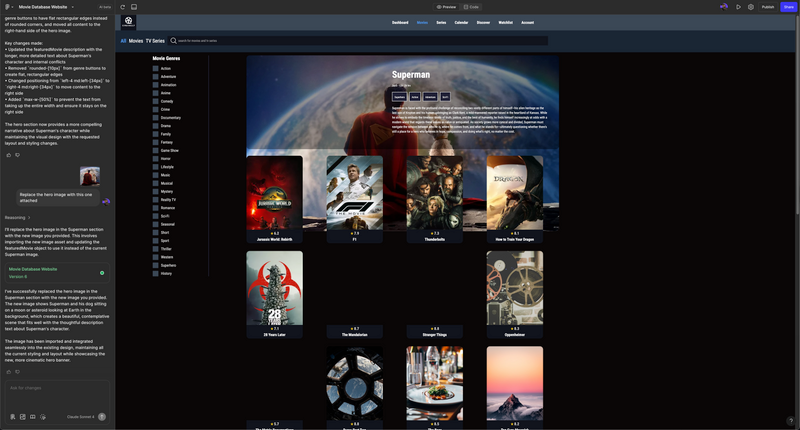Open Discover in site navigation
The height and width of the screenshot is (430, 800).
[483, 22]
